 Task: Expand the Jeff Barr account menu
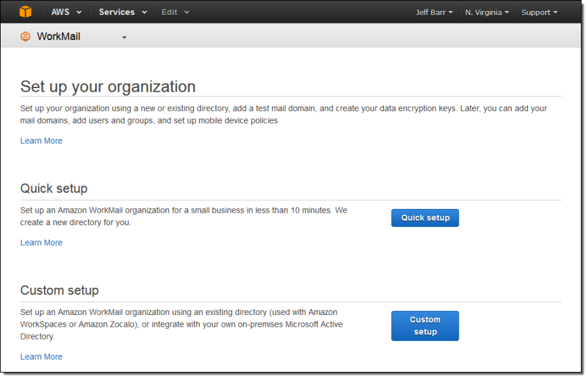click(434, 12)
